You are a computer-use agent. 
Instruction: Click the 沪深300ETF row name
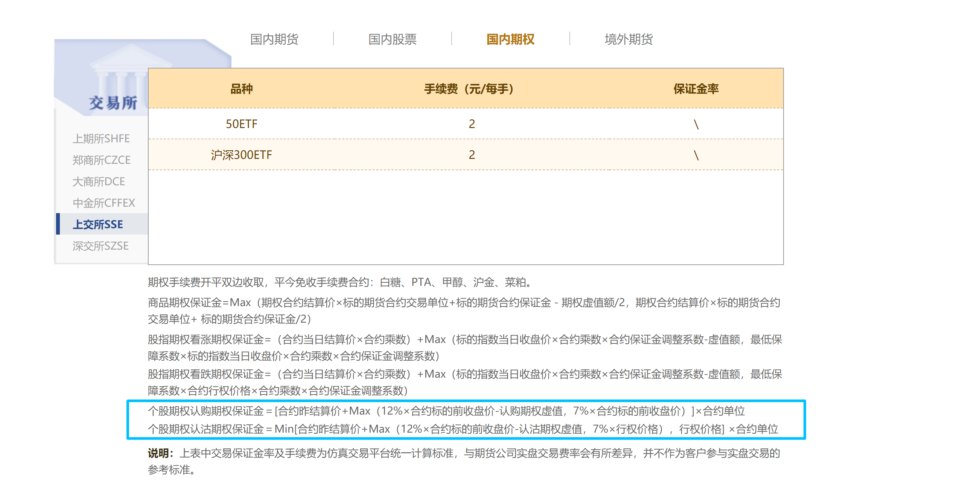pyautogui.click(x=241, y=155)
